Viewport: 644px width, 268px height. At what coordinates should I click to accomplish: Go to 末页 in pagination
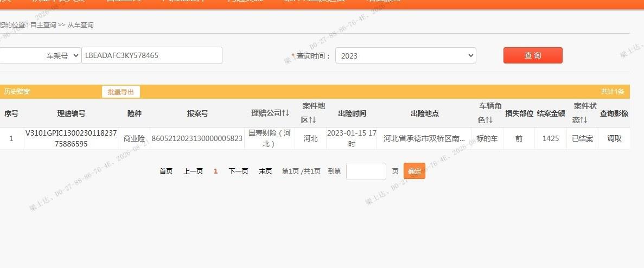click(265, 171)
